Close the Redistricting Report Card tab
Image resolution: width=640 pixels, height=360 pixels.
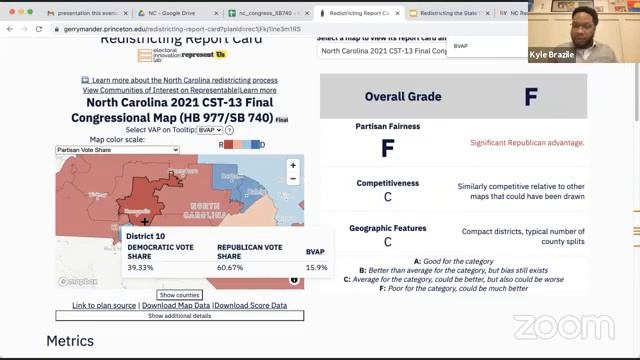tap(398, 13)
